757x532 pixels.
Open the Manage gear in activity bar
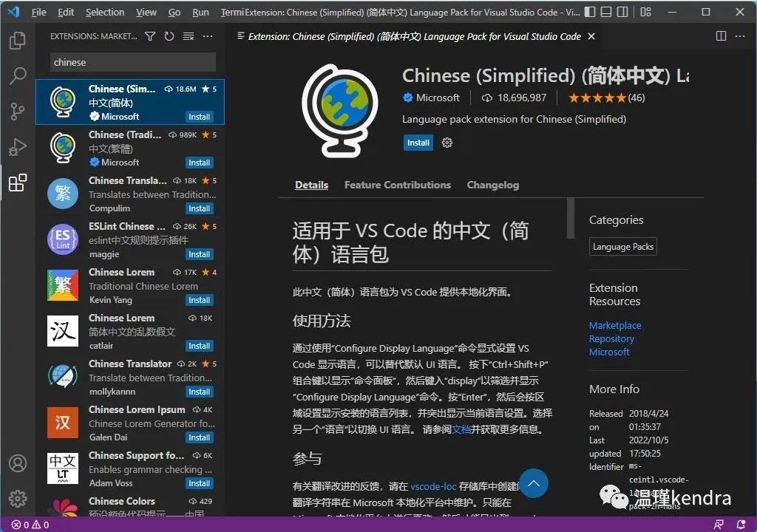click(18, 498)
